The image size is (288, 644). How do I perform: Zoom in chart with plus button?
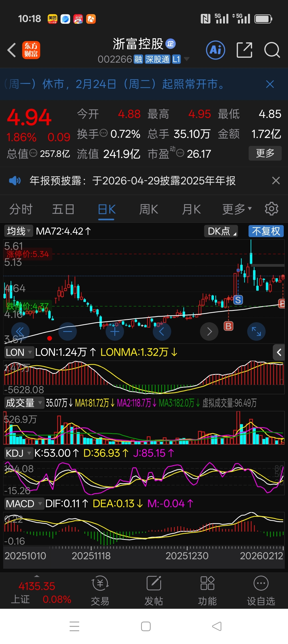click(x=115, y=331)
